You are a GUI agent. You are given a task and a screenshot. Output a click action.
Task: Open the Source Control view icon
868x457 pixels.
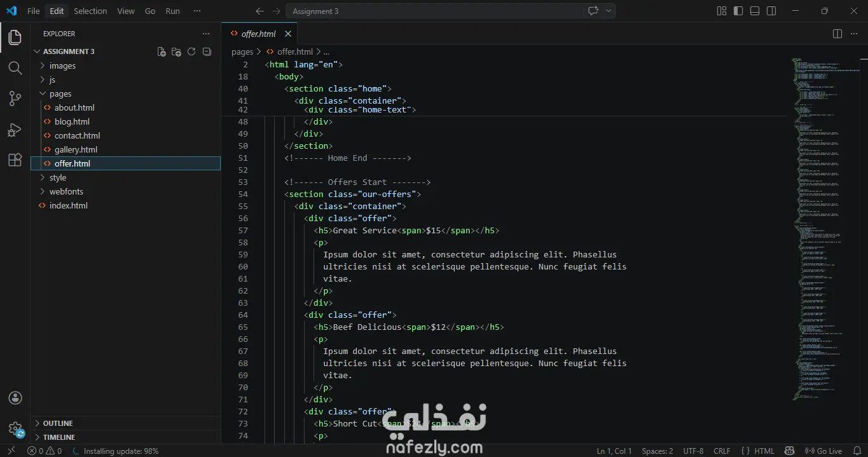[x=15, y=98]
